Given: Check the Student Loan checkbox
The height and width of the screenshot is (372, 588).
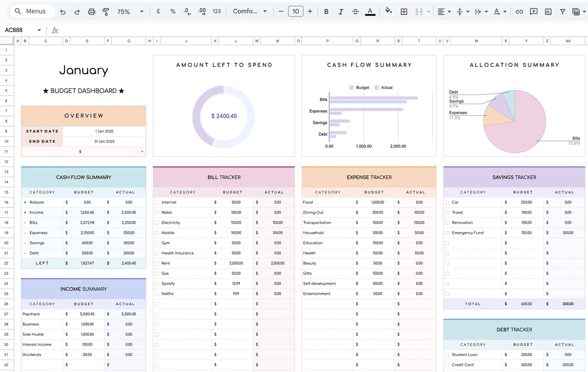Looking at the screenshot, I should pyautogui.click(x=447, y=355).
